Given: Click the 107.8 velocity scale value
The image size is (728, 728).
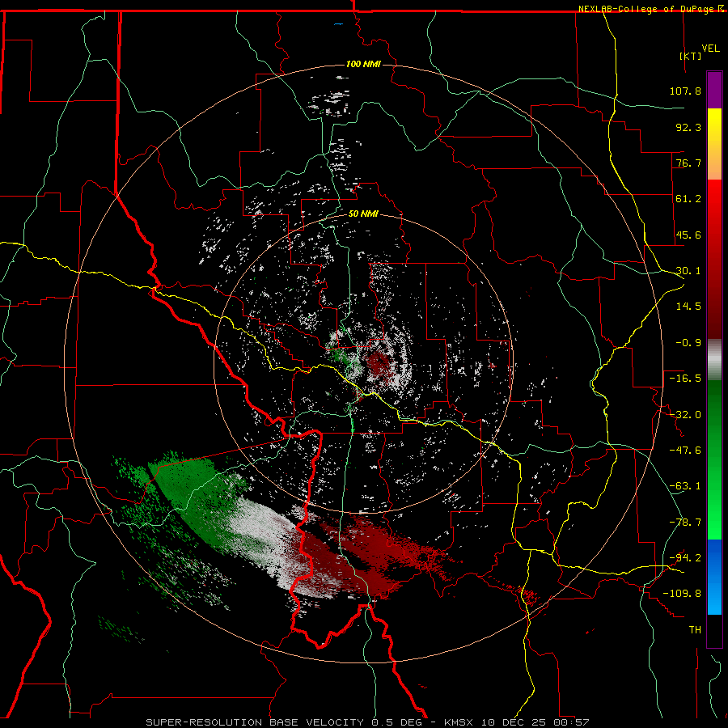Looking at the screenshot, I should (x=685, y=91).
